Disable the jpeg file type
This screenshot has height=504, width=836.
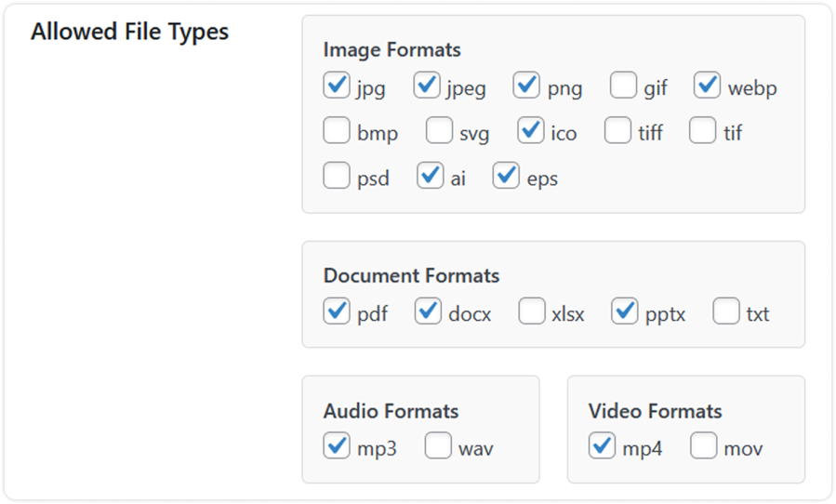[x=427, y=86]
